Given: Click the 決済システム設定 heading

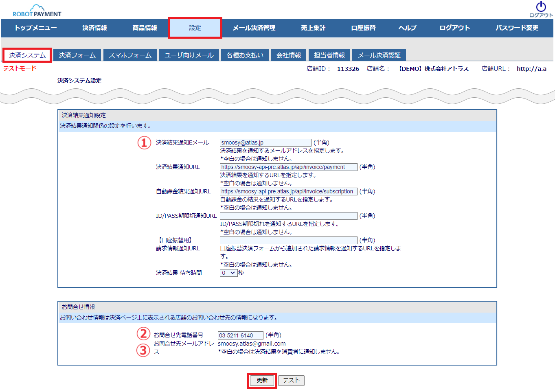Looking at the screenshot, I should [x=79, y=81].
